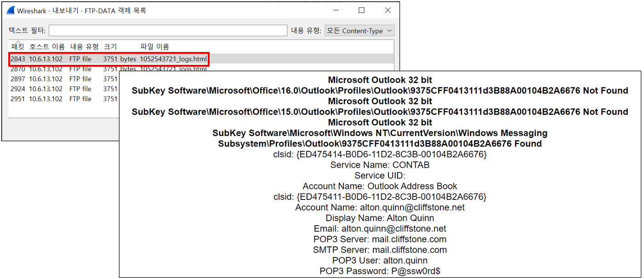The height and width of the screenshot is (279, 644).
Task: Click the SMTP Server: mail.cliffstone.com line
Action: pos(380,250)
